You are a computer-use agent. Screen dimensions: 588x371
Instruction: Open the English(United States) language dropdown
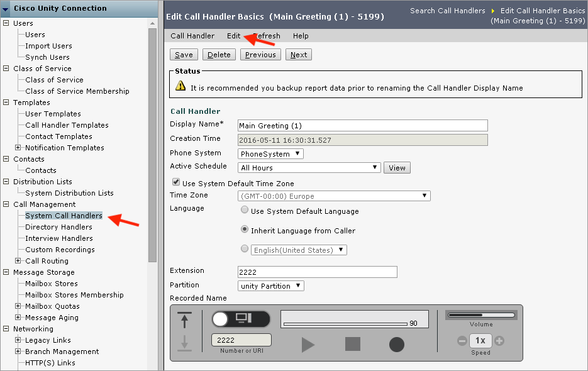[x=299, y=250]
